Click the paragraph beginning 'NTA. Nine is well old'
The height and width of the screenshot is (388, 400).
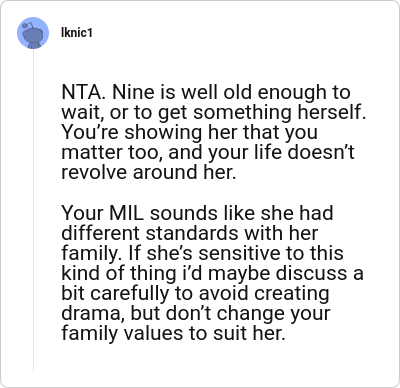coord(214,132)
